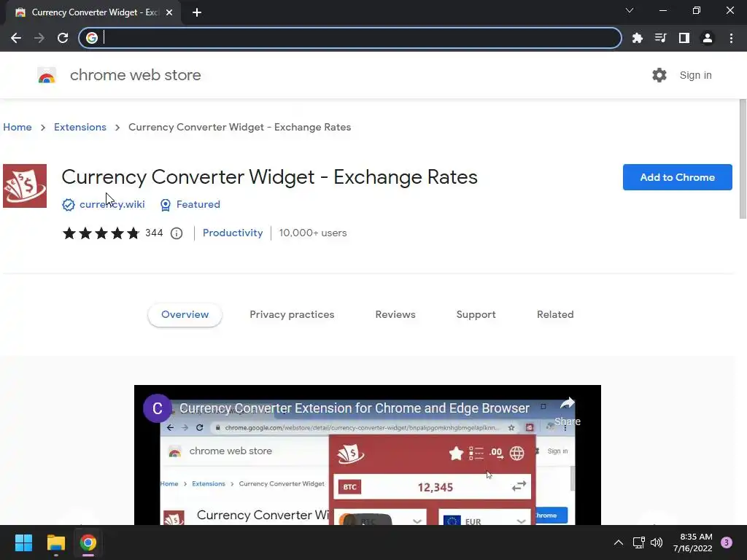Click the video title Currency Converter Extension
The image size is (747, 560).
355,408
